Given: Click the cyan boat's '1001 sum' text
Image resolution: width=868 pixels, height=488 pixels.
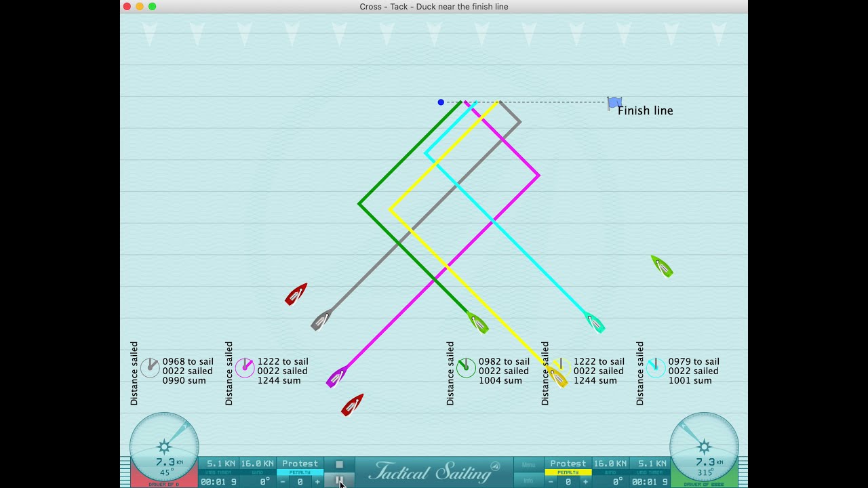Looking at the screenshot, I should point(690,381).
